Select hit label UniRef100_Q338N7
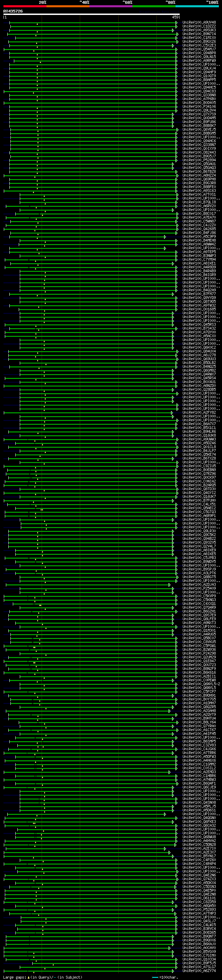The height and width of the screenshot is (980, 222). pyautogui.click(x=199, y=145)
